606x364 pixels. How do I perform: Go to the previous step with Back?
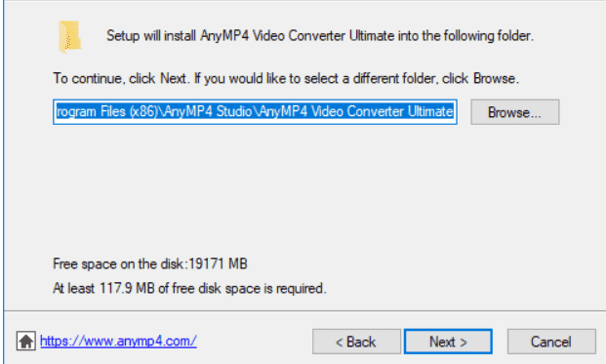tap(356, 342)
